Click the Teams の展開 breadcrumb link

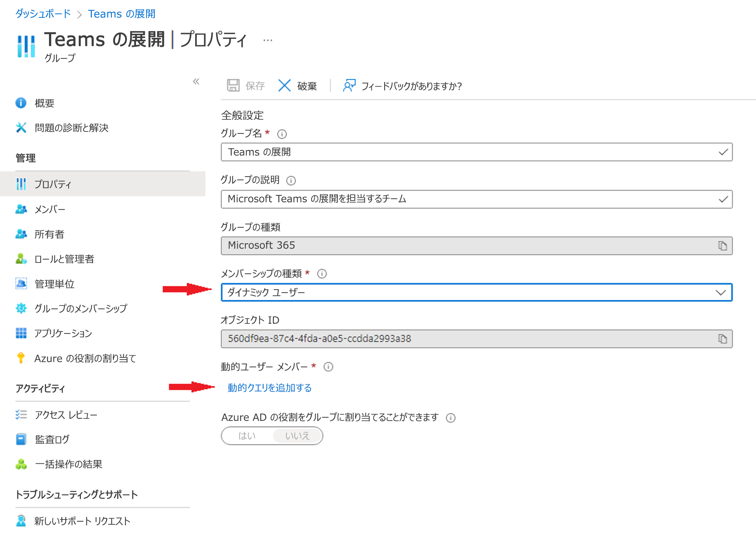[x=122, y=14]
